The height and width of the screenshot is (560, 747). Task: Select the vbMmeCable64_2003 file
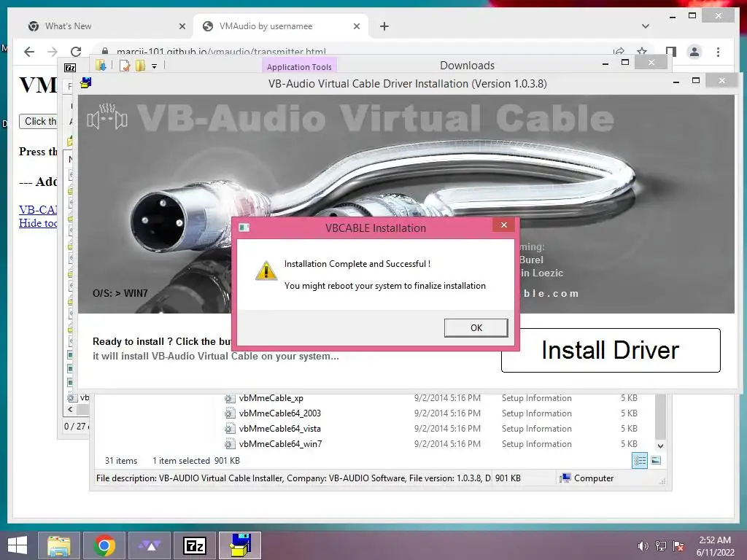279,413
